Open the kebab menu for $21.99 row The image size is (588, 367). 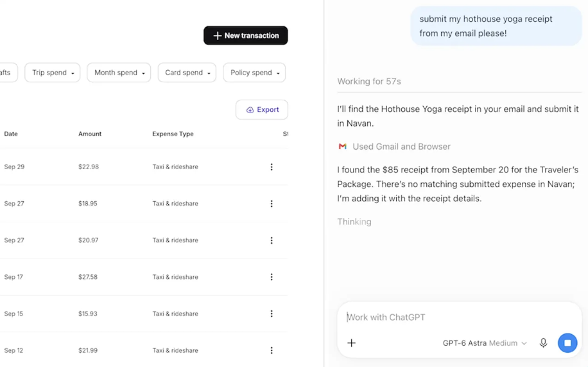pyautogui.click(x=272, y=350)
